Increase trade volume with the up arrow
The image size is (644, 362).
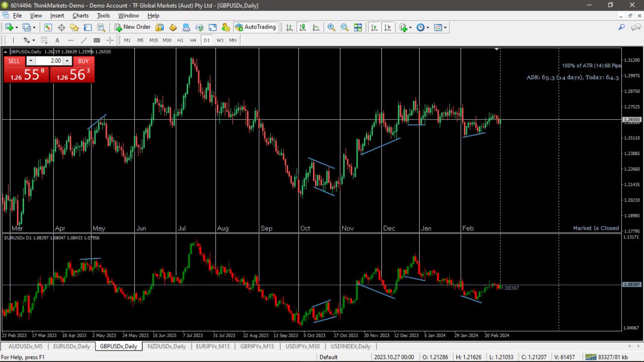67,61
